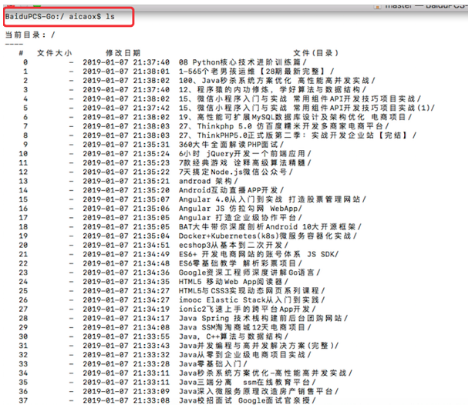This screenshot has width=468, height=407.
Task: Click the timestamp '2019-01-07 21:33:55'
Action: point(126,337)
